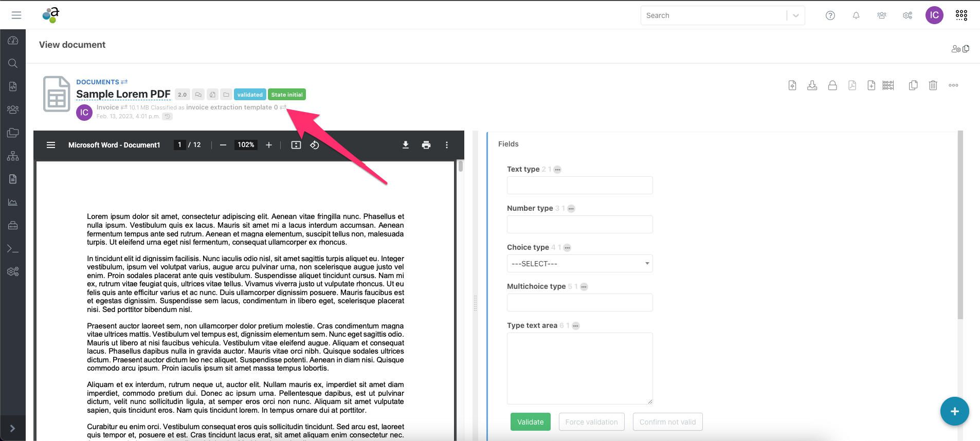Expand the Search box dropdown arrow
This screenshot has height=441, width=980.
(x=795, y=15)
